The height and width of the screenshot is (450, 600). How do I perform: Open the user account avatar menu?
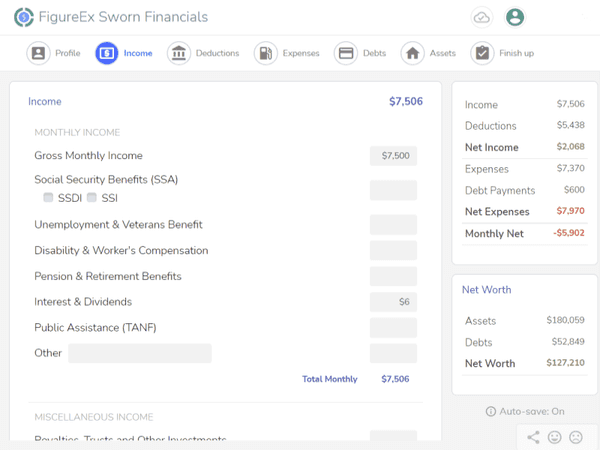[x=515, y=17]
